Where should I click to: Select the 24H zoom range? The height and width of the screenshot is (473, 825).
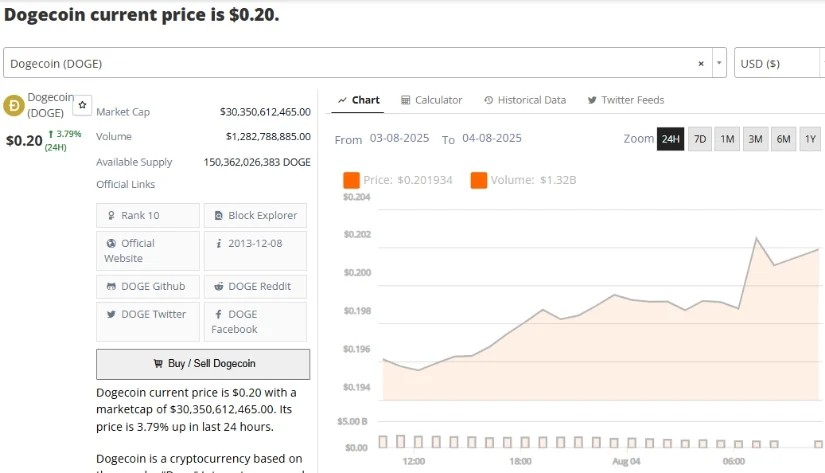point(669,139)
